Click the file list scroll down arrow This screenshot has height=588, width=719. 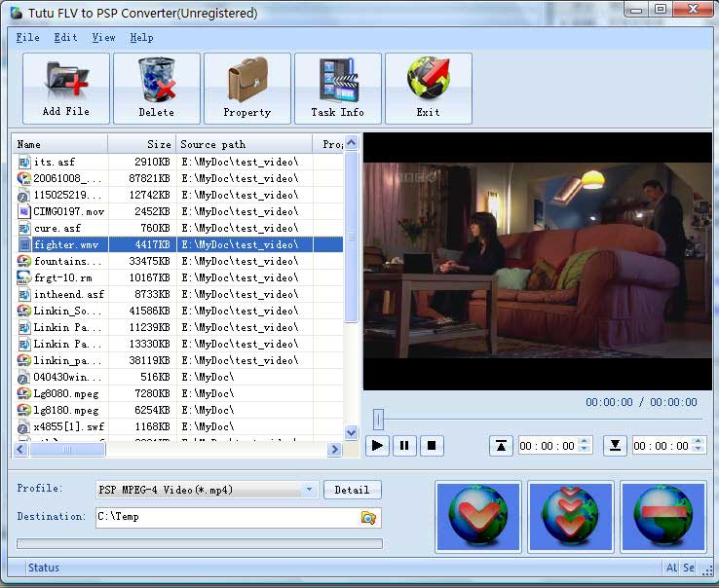click(x=352, y=432)
